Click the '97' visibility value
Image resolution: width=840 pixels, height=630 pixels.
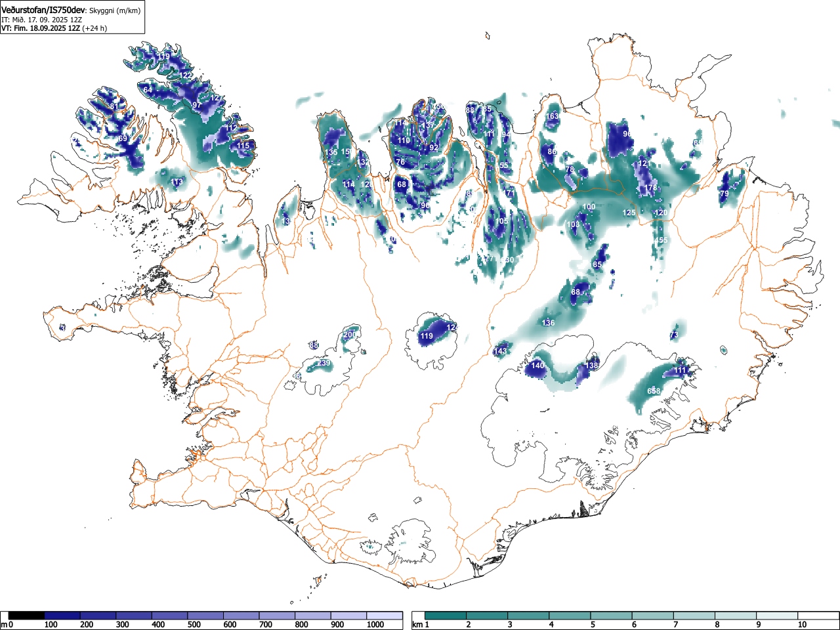point(197,105)
